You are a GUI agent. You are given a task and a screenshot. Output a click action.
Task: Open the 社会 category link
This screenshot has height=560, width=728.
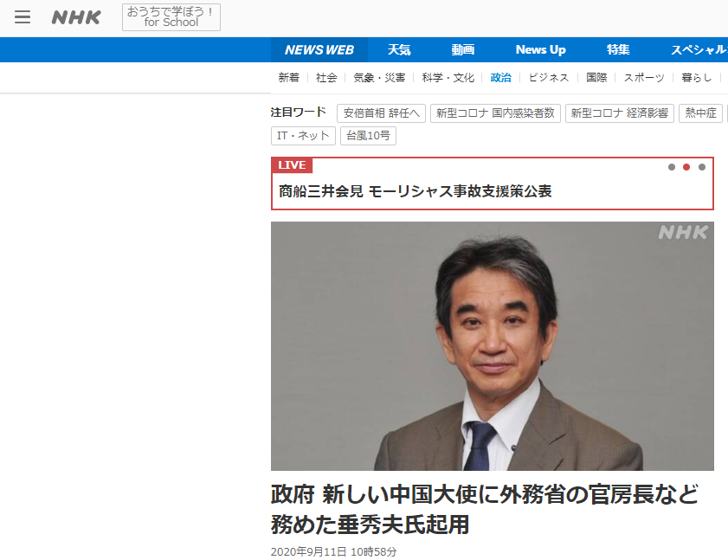click(x=326, y=78)
